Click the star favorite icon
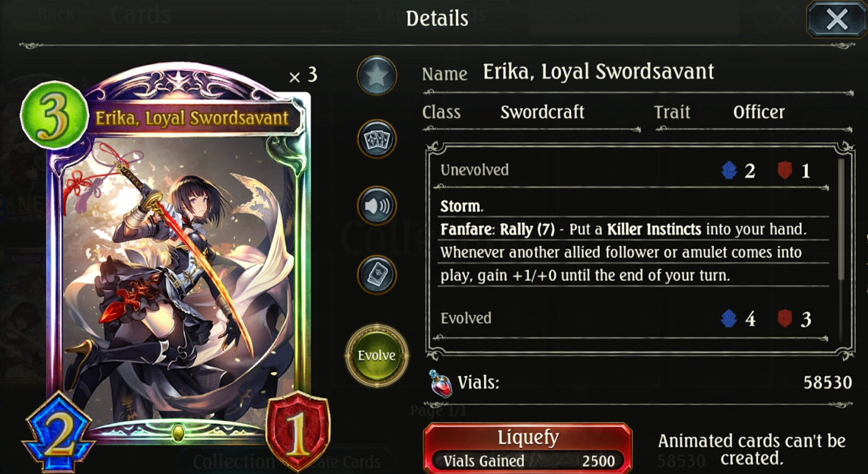This screenshot has height=474, width=868. pyautogui.click(x=377, y=76)
